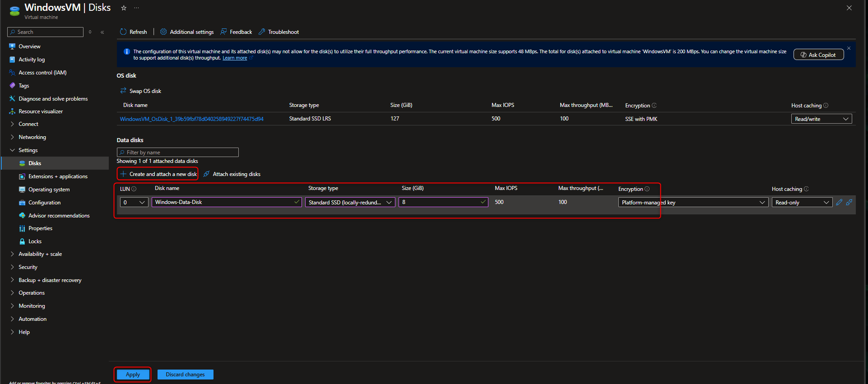
Task: Click the Advisor recommendations icon in sidebar
Action: (x=22, y=216)
